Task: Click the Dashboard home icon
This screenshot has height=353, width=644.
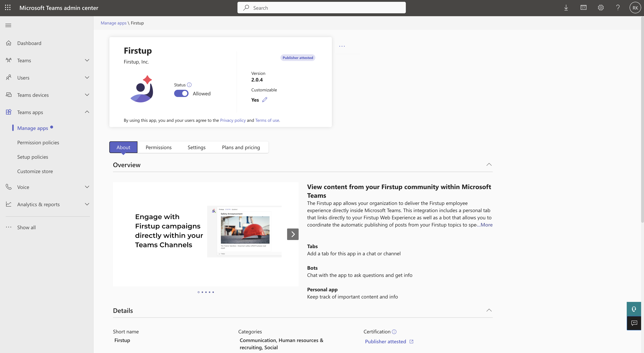Action: coord(9,43)
